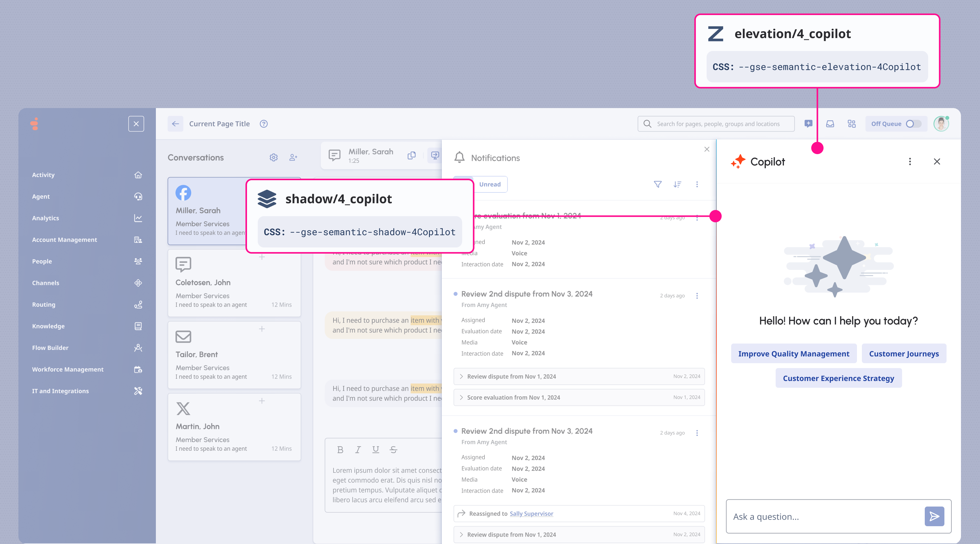980x544 pixels.
Task: Open the notifications filter icon
Action: 658,184
